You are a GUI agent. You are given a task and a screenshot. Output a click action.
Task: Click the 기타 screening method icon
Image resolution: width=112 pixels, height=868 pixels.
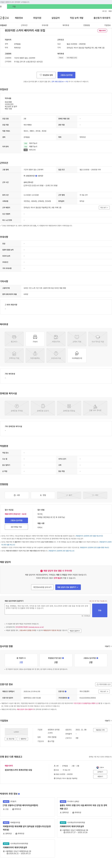point(95,495)
